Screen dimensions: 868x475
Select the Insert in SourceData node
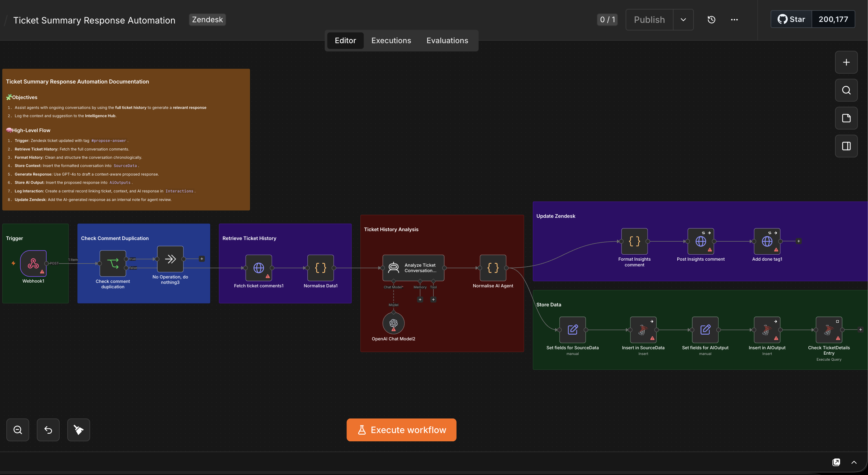tap(643, 330)
